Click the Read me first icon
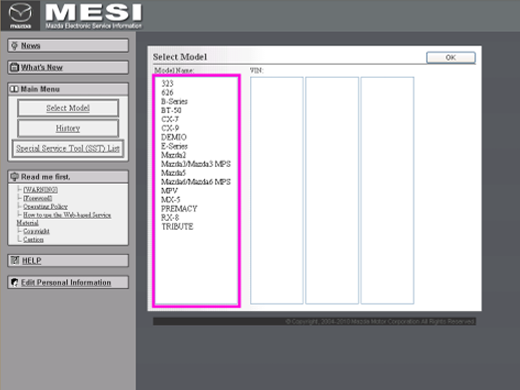Viewport: 520px width, 390px height. tap(14, 177)
